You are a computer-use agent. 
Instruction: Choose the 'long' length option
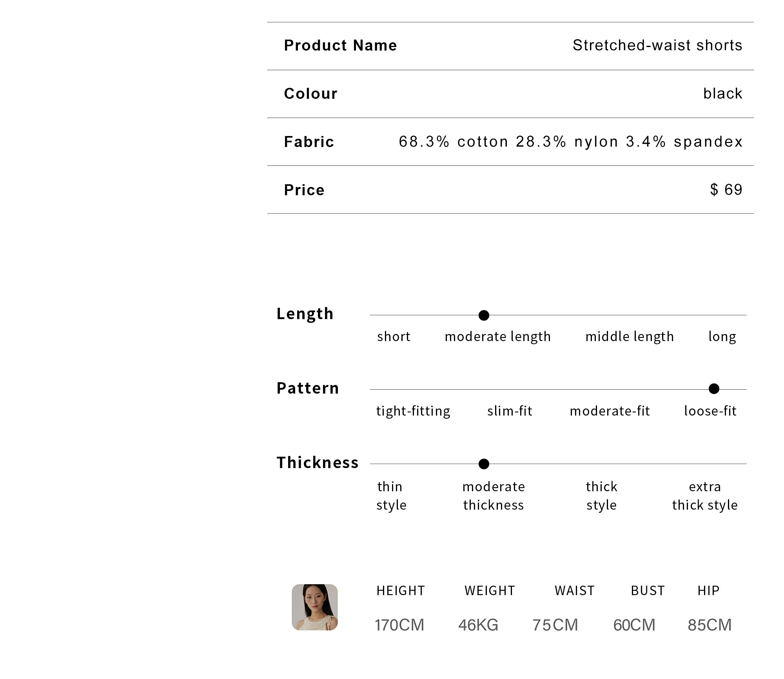pos(722,337)
